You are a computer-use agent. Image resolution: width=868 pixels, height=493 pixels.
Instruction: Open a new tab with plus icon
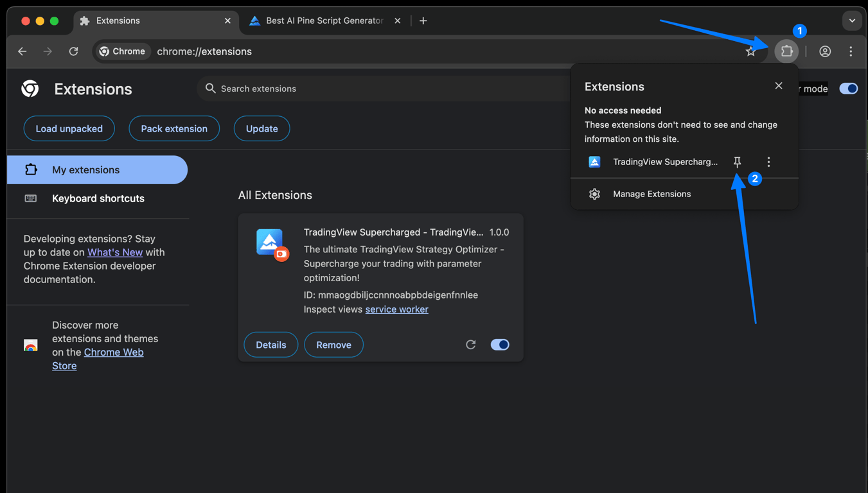[423, 21]
